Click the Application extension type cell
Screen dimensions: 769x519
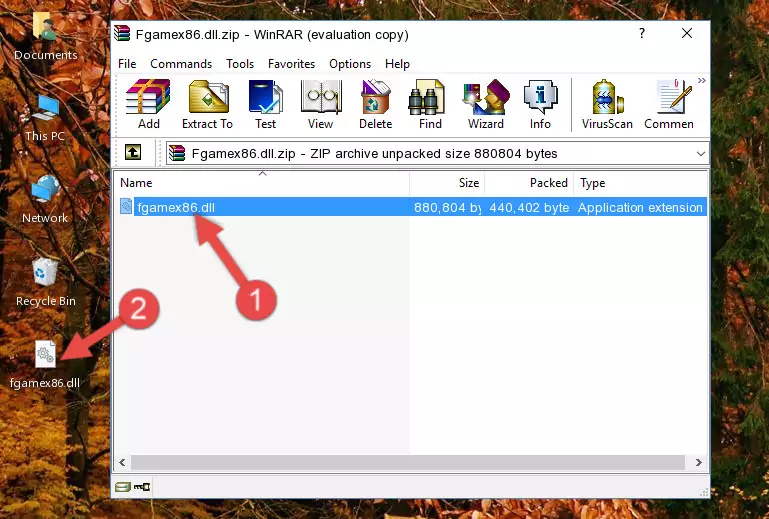pyautogui.click(x=640, y=208)
